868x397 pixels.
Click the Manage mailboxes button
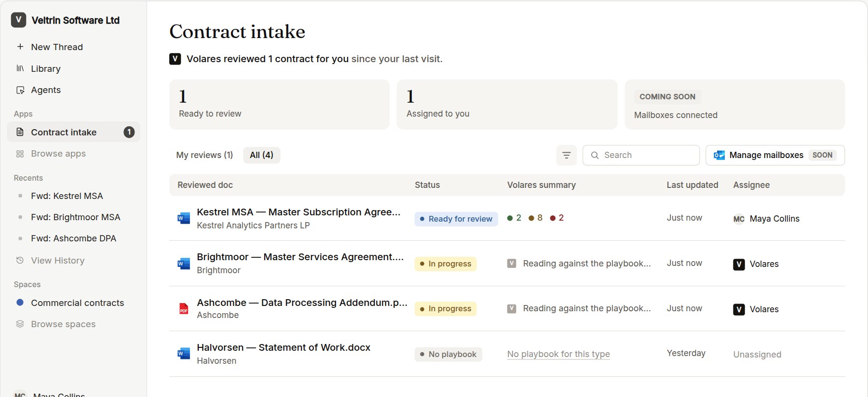pos(775,155)
